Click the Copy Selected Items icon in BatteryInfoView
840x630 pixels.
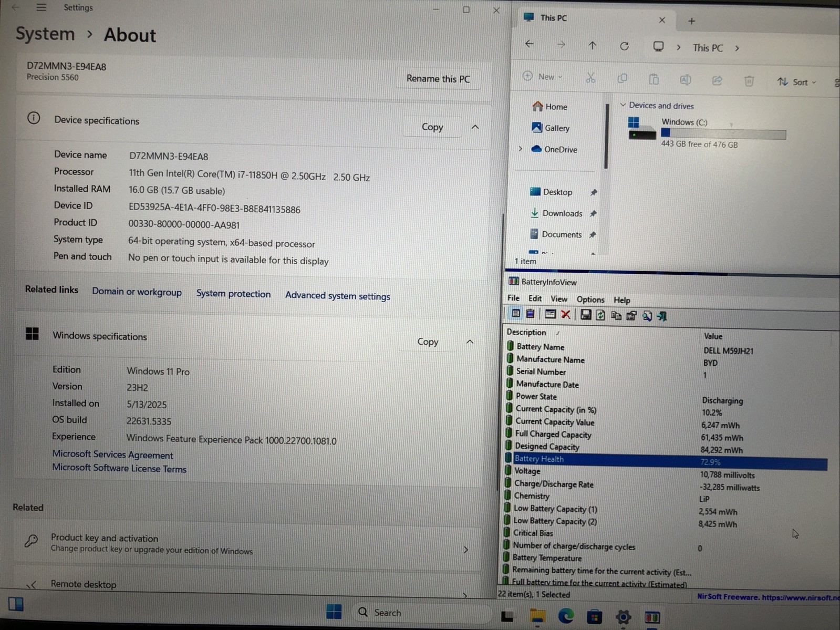pyautogui.click(x=616, y=316)
